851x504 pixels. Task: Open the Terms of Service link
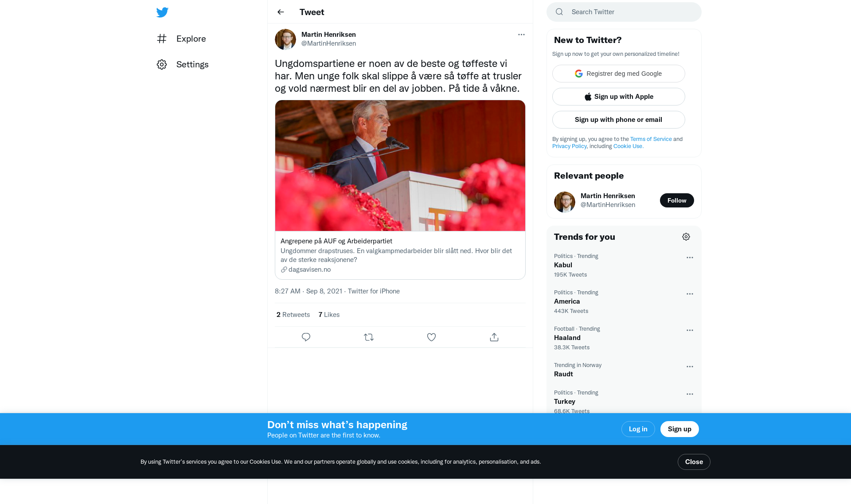[x=651, y=139]
